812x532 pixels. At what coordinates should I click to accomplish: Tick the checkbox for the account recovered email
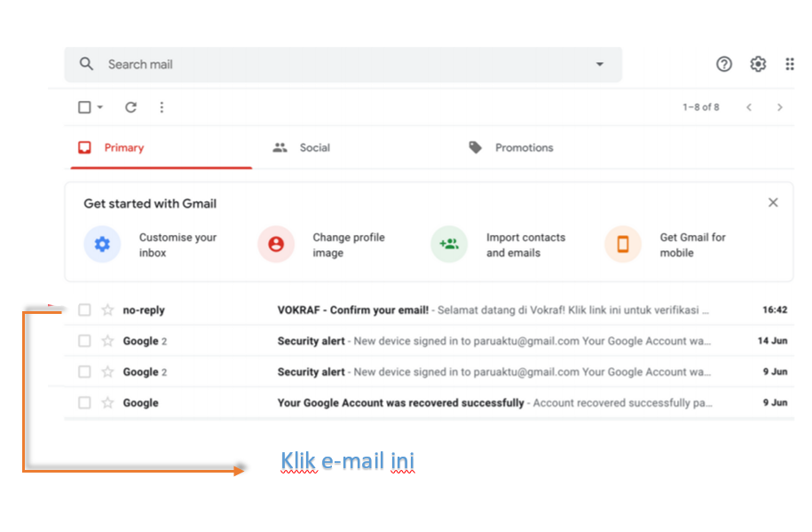click(84, 403)
